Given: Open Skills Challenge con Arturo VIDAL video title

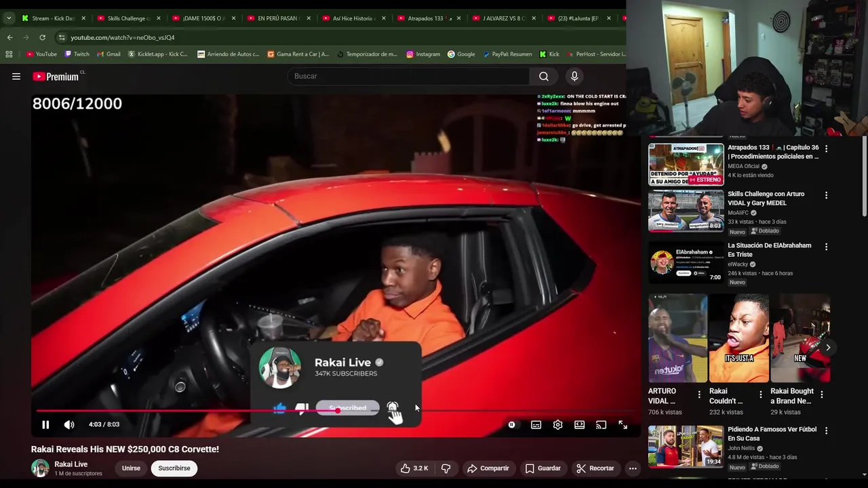Looking at the screenshot, I should point(766,199).
